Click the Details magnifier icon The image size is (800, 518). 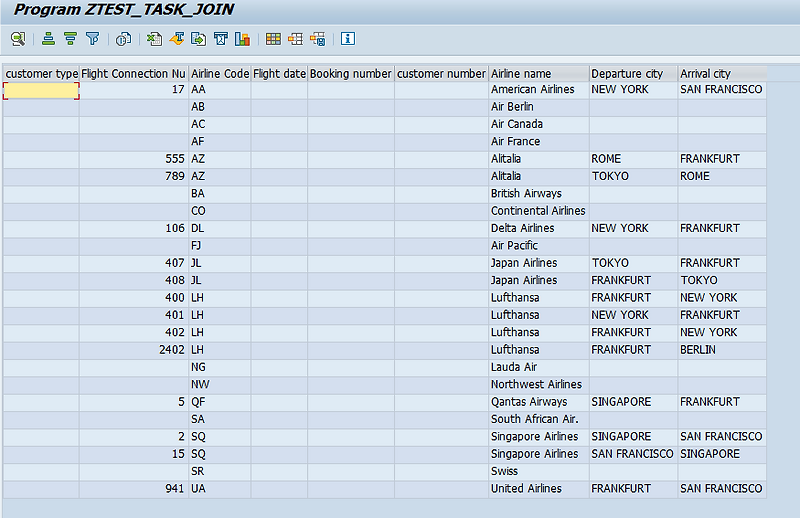pos(18,39)
